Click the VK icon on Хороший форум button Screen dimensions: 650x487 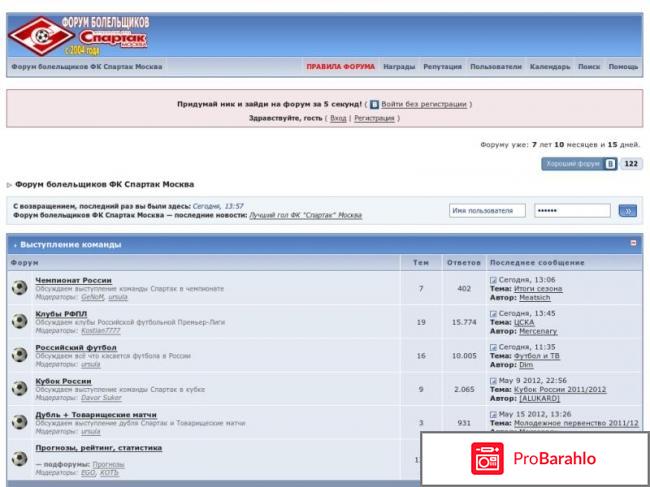click(x=609, y=163)
